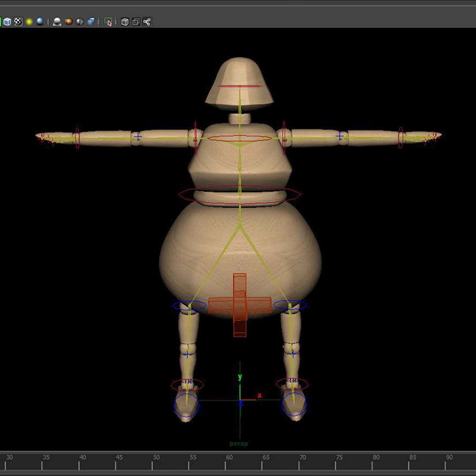Viewport: 476px width, 476px height.
Task: Toggle Shadows blue sphere icon
Action: pyautogui.click(x=40, y=22)
